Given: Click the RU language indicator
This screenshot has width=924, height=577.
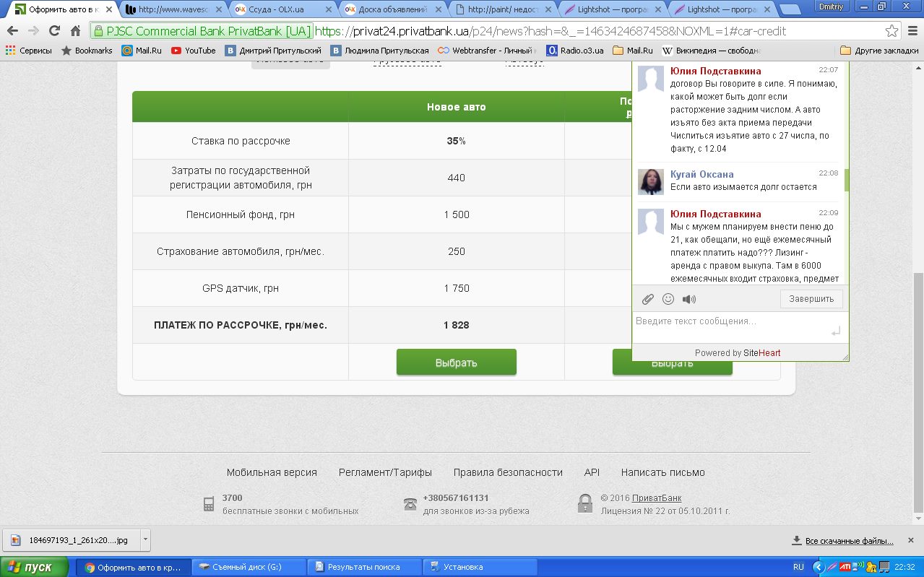Looking at the screenshot, I should pos(798,567).
